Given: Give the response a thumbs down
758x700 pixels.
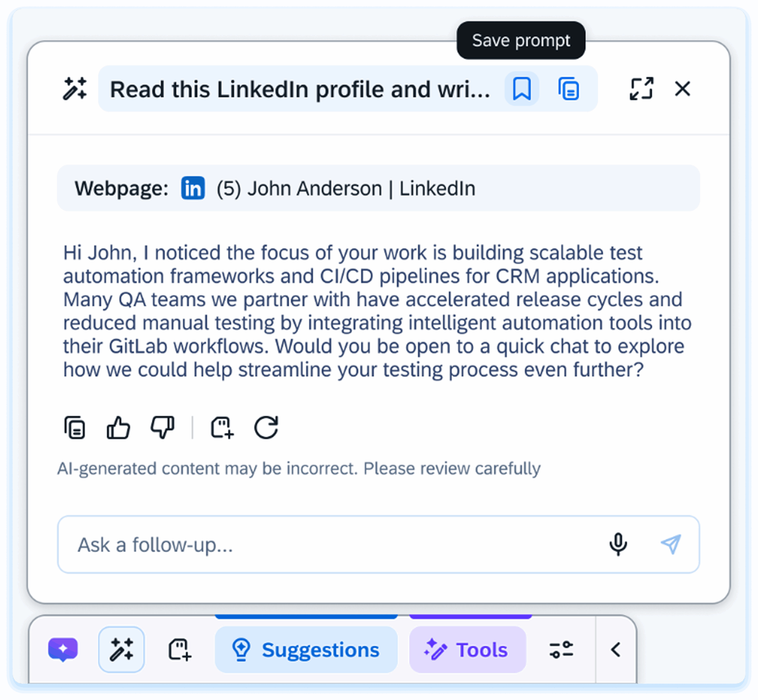Looking at the screenshot, I should [163, 428].
